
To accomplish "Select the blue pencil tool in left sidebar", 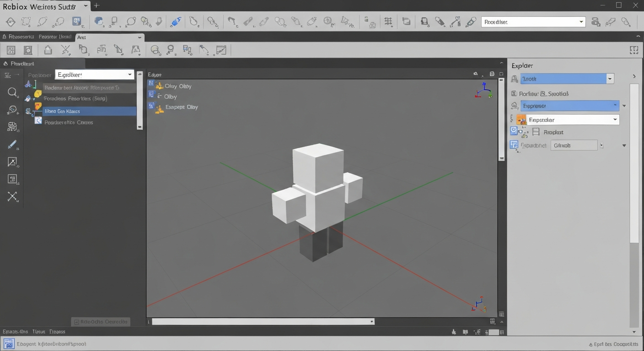I will (12, 145).
